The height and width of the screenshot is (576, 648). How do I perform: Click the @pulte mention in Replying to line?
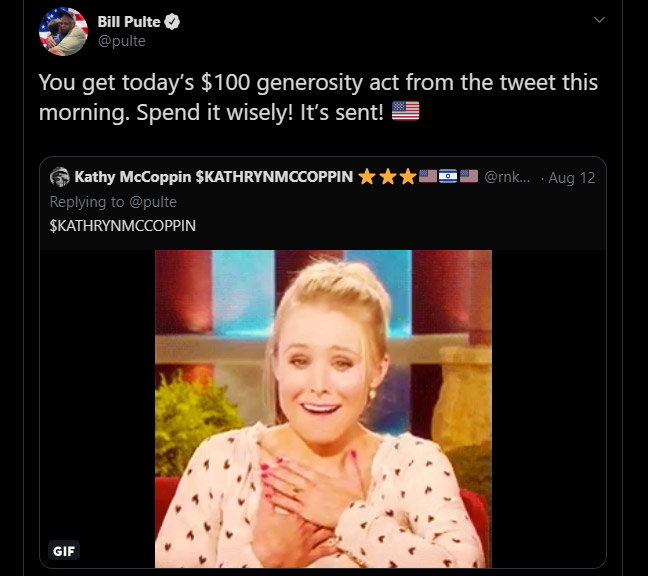click(x=153, y=202)
